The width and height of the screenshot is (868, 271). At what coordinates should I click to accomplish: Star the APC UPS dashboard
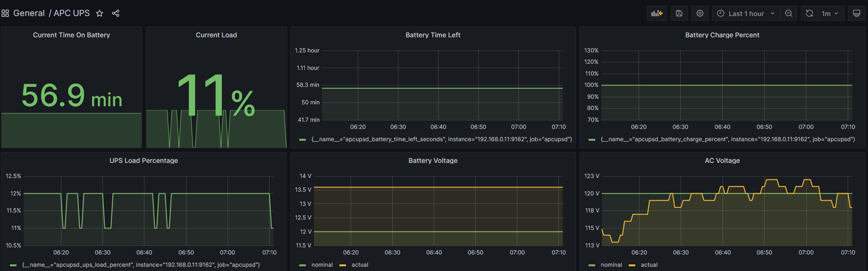pos(100,13)
